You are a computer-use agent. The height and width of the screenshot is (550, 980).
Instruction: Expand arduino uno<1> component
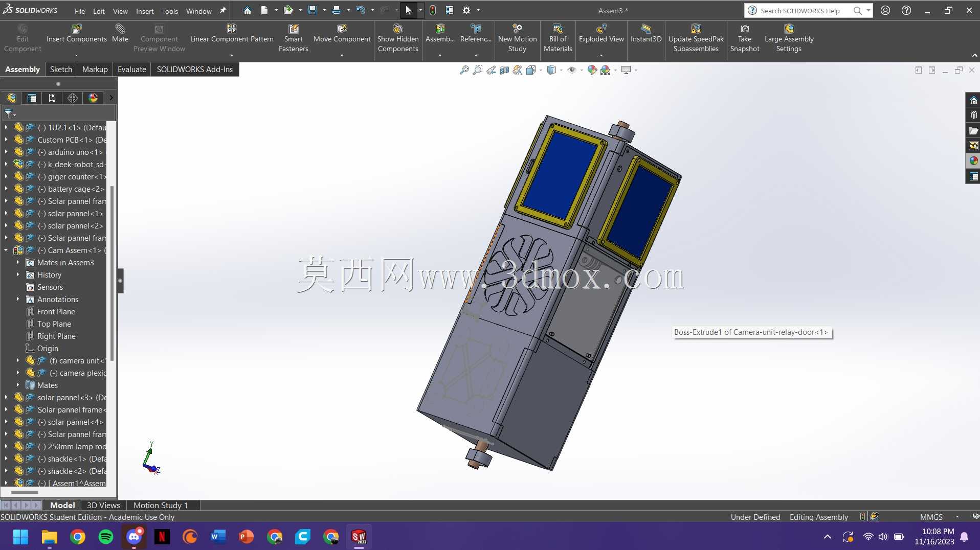coord(6,152)
